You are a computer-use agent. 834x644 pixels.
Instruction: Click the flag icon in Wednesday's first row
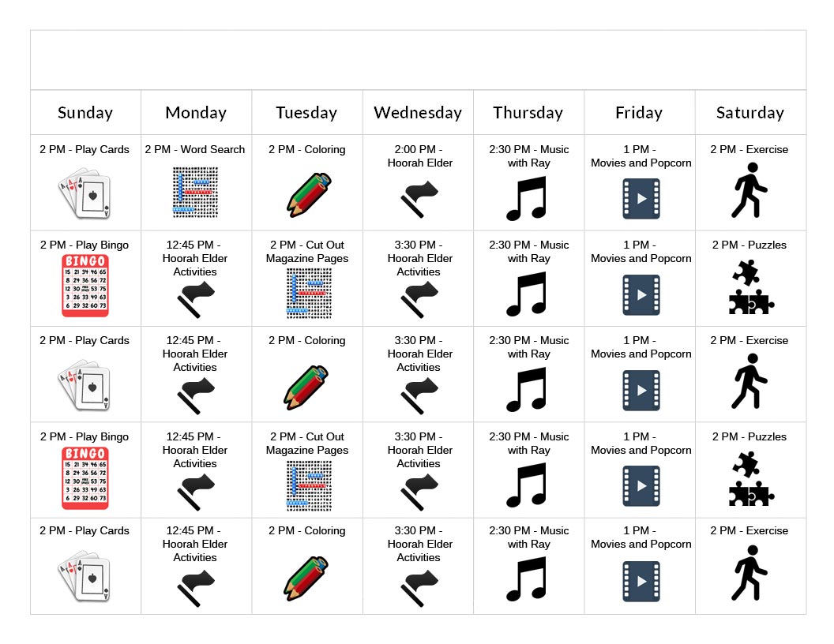click(419, 199)
